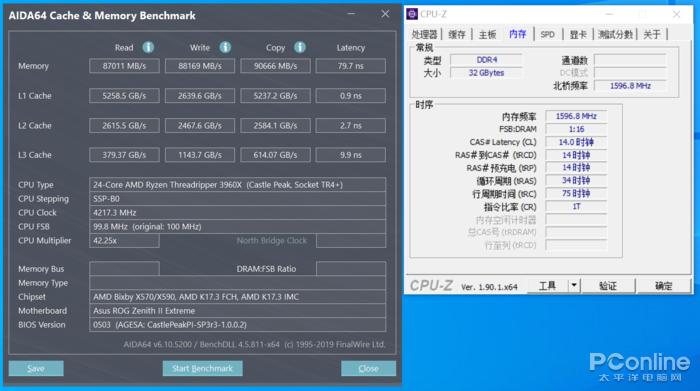Open the 显卡 tab in CPU-Z

point(578,34)
